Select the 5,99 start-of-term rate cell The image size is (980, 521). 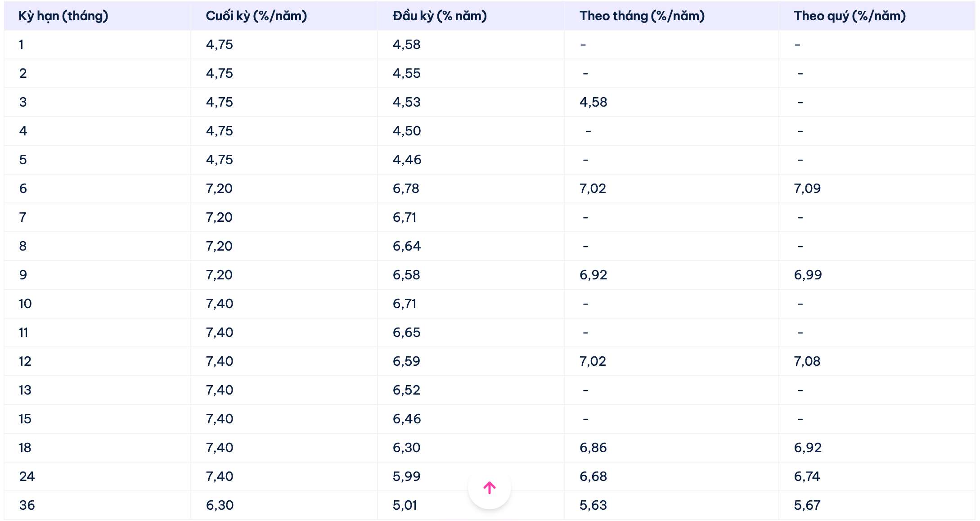(406, 476)
